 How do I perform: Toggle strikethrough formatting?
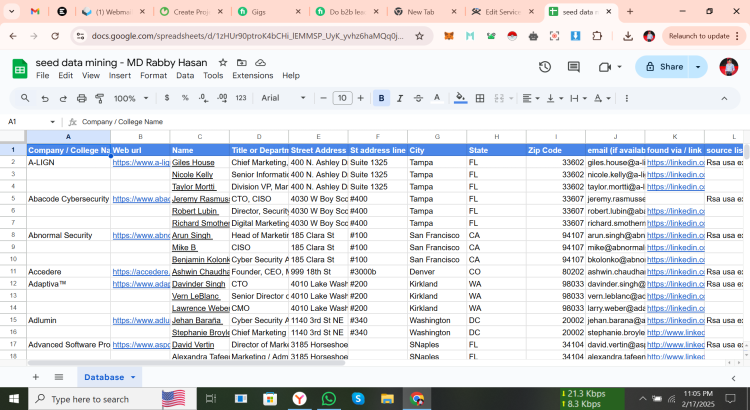click(419, 98)
